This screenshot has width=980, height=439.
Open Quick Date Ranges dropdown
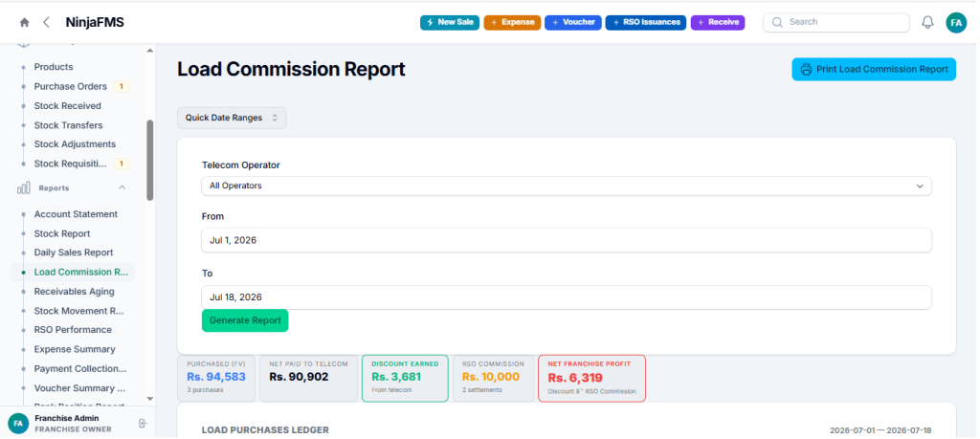click(x=232, y=118)
